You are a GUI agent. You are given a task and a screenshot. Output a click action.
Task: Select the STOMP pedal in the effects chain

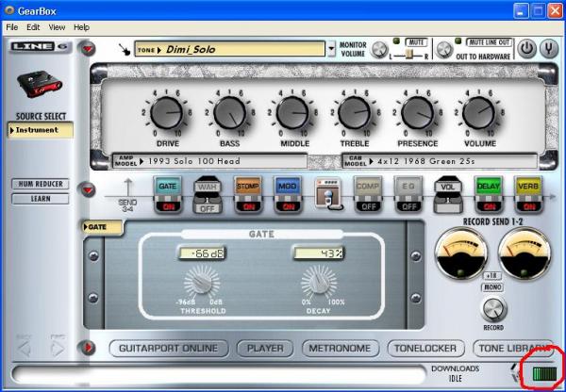(247, 187)
